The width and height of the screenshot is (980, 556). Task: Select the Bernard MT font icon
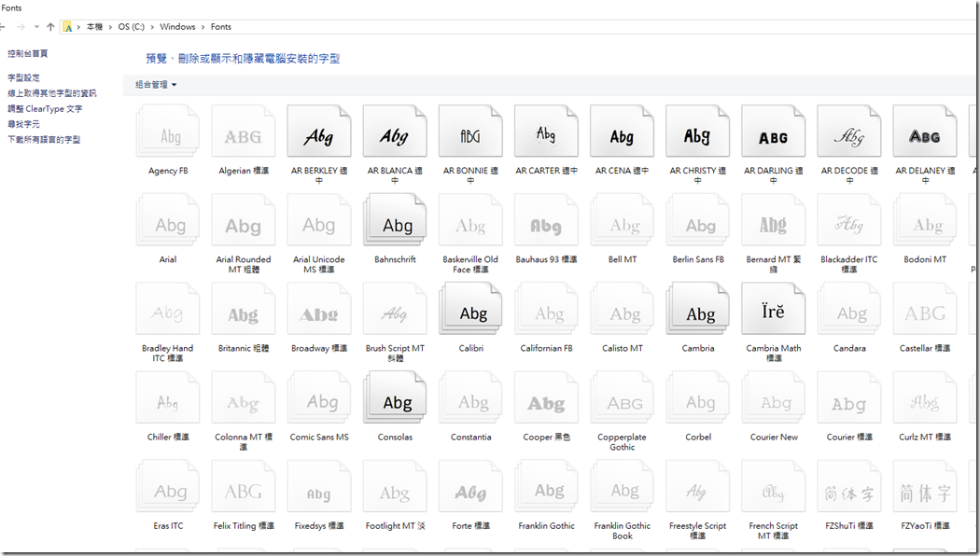774,220
